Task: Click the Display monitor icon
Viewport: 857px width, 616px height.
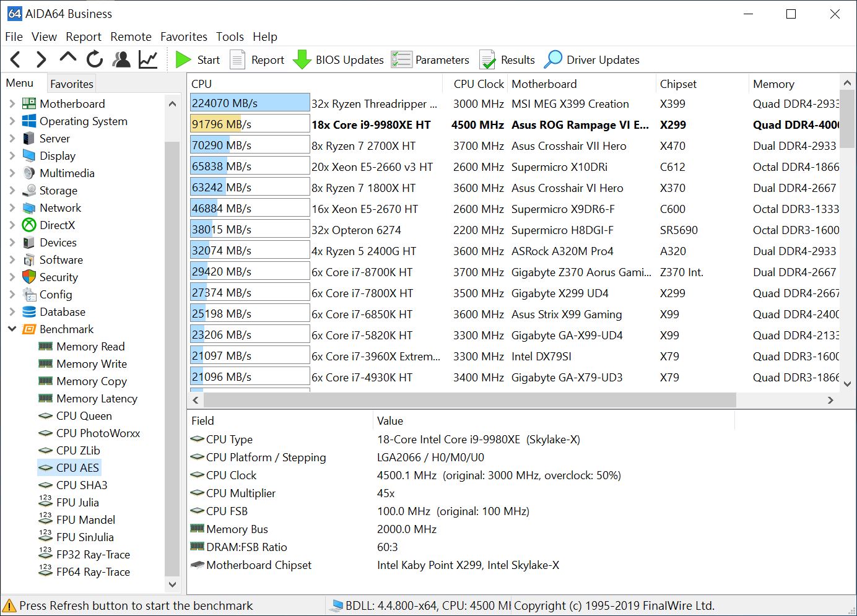Action: click(x=29, y=155)
